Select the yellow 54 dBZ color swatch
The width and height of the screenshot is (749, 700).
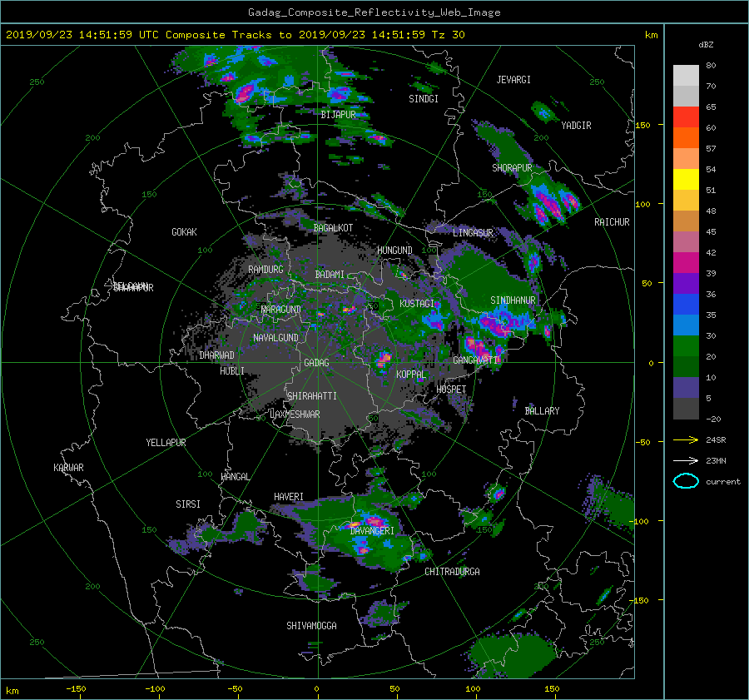(686, 179)
